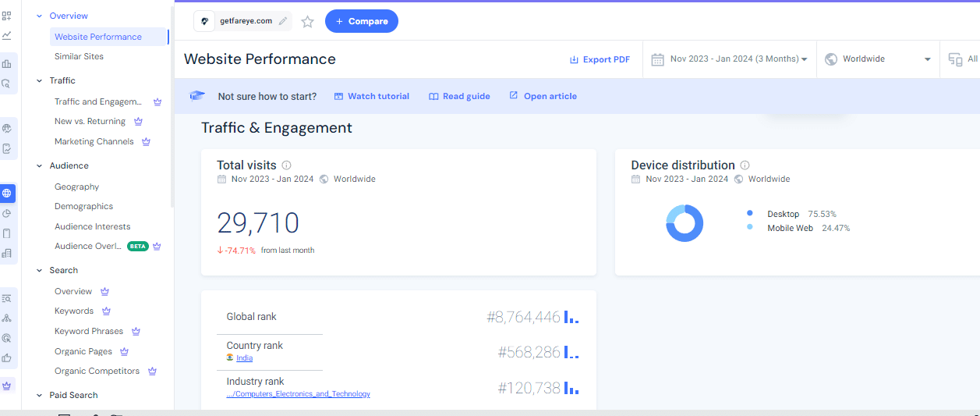980x416 pixels.
Task: Click the crown icon next to Marketing Channels
Action: click(x=146, y=142)
